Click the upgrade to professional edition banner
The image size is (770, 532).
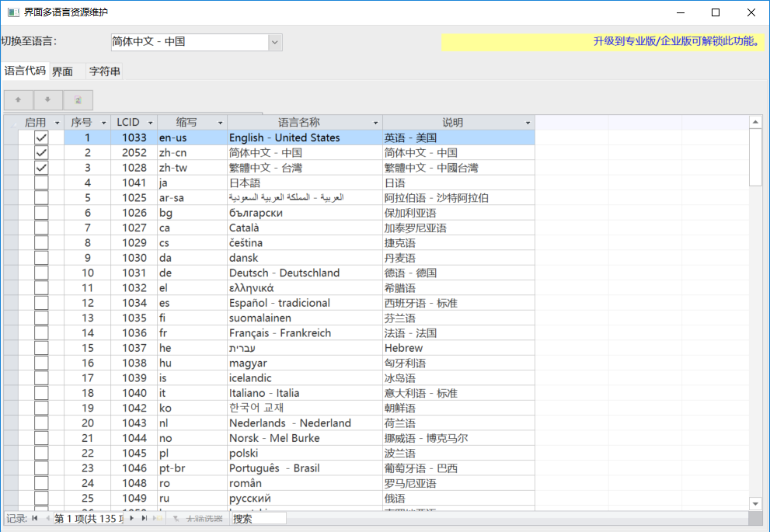tap(602, 42)
